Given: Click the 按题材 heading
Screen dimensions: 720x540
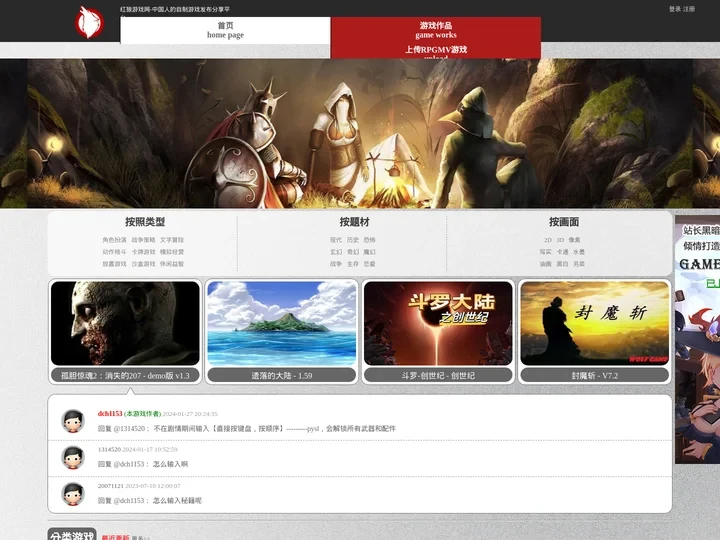Looking at the screenshot, I should pos(354,222).
